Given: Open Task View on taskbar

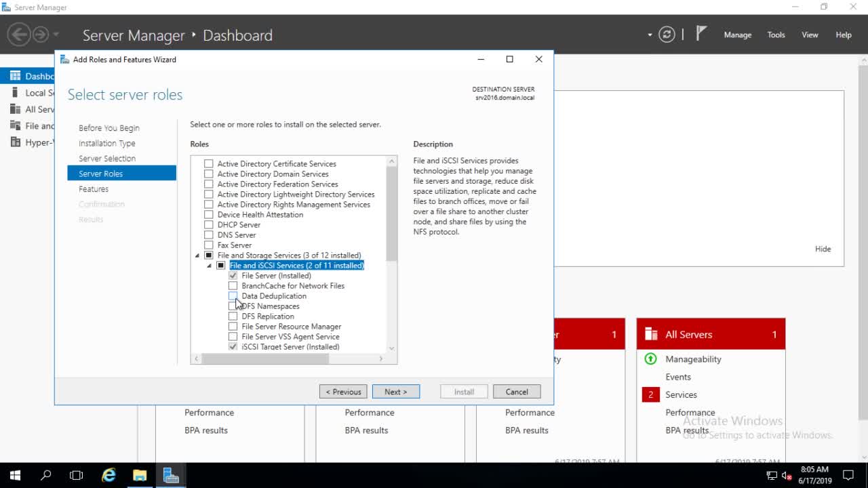Looking at the screenshot, I should tap(77, 475).
